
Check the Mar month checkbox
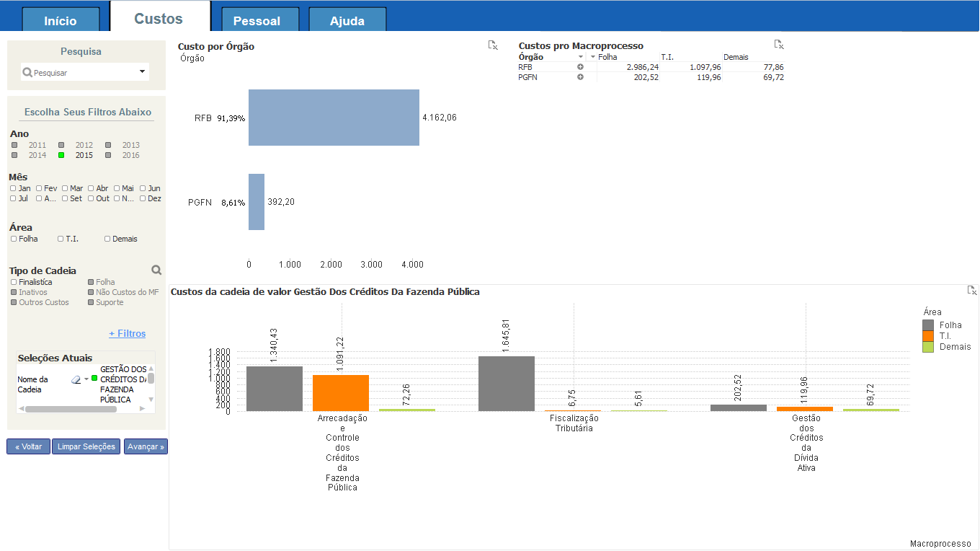(65, 188)
